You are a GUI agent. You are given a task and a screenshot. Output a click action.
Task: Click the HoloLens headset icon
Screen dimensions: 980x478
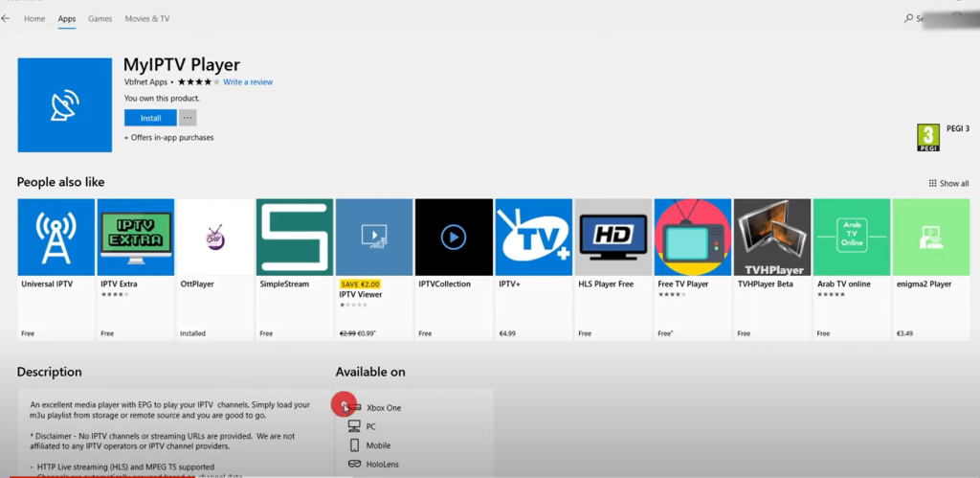pos(354,465)
